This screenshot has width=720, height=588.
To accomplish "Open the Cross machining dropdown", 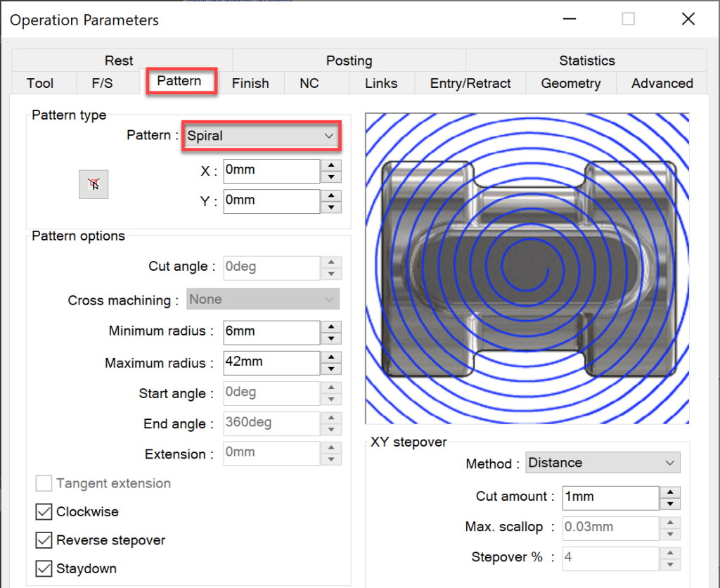I will point(262,299).
